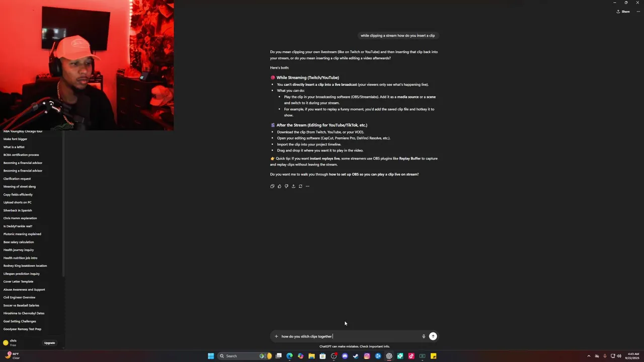Give the response a thumbs down
This screenshot has height=362, width=644.
click(286, 186)
